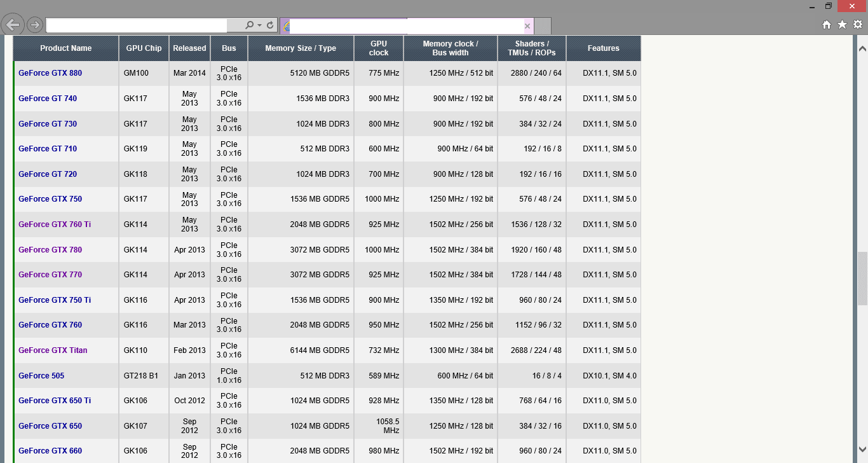Select the GM100 chip cell
Viewport: 868px width, 463px height.
click(x=144, y=73)
